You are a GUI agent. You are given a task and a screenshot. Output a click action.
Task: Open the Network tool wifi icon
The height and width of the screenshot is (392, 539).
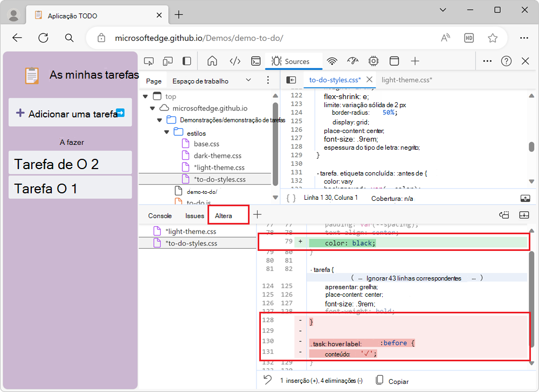332,61
